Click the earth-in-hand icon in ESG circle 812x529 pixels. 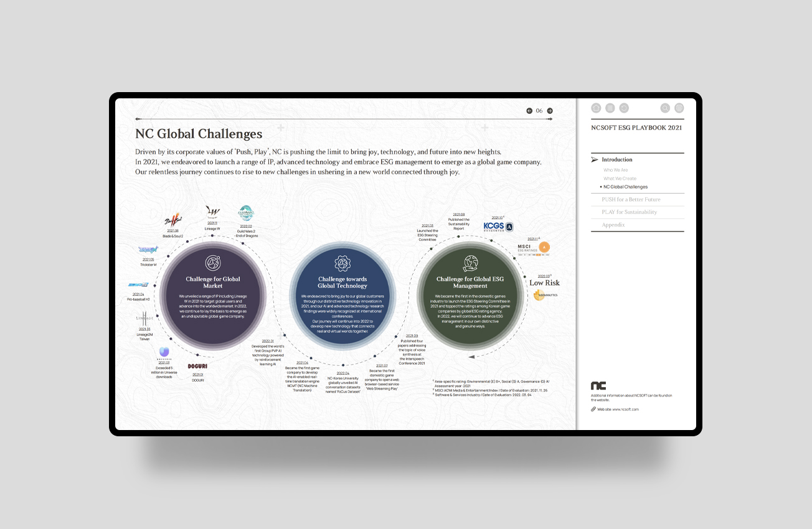(470, 263)
